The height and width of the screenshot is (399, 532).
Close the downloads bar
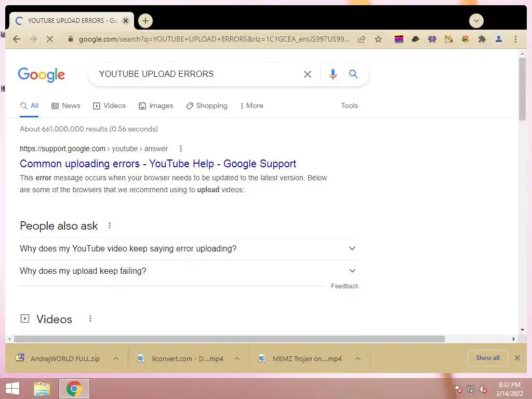click(x=517, y=358)
